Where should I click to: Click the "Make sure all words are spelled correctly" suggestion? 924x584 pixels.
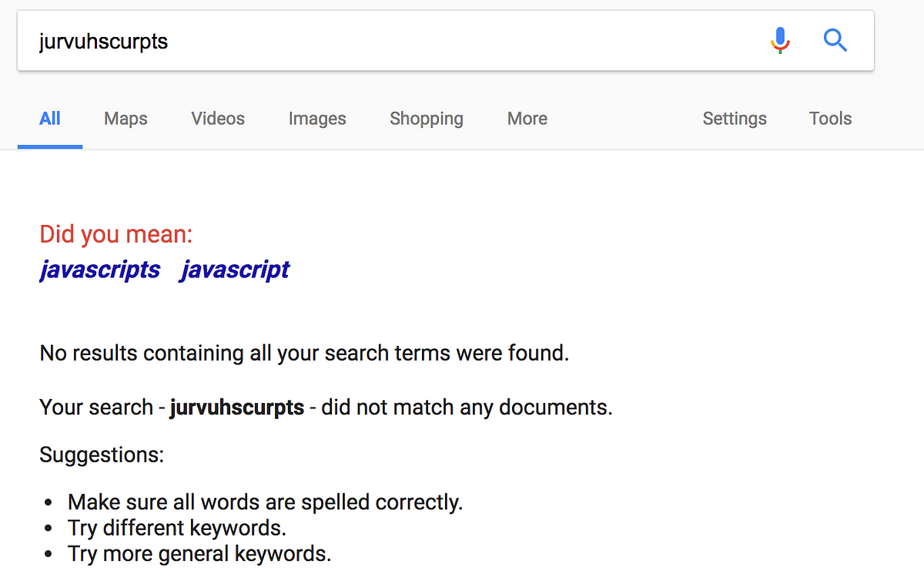coord(265,502)
